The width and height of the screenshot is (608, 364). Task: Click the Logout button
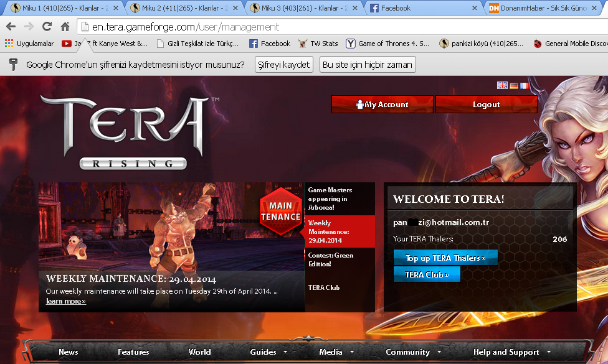pyautogui.click(x=487, y=104)
